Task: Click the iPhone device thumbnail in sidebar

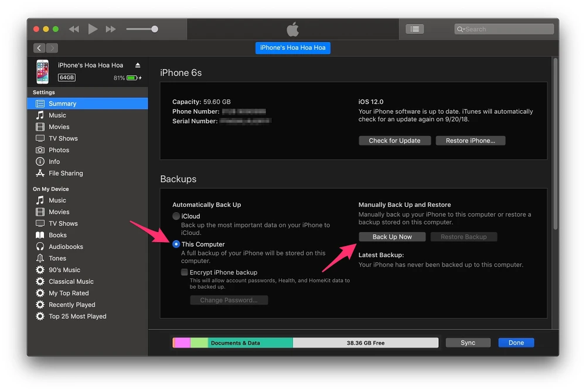Action: (x=42, y=71)
